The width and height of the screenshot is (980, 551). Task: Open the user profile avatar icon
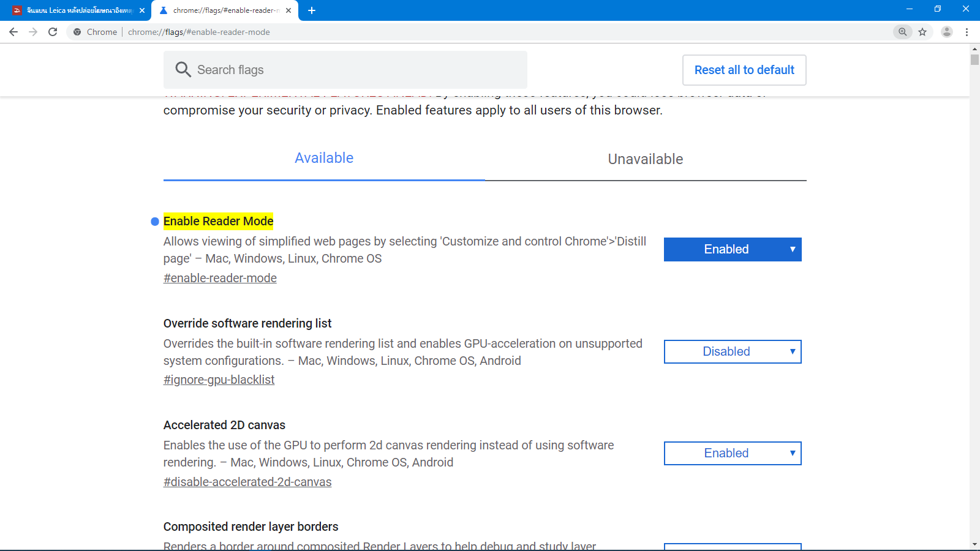click(947, 32)
